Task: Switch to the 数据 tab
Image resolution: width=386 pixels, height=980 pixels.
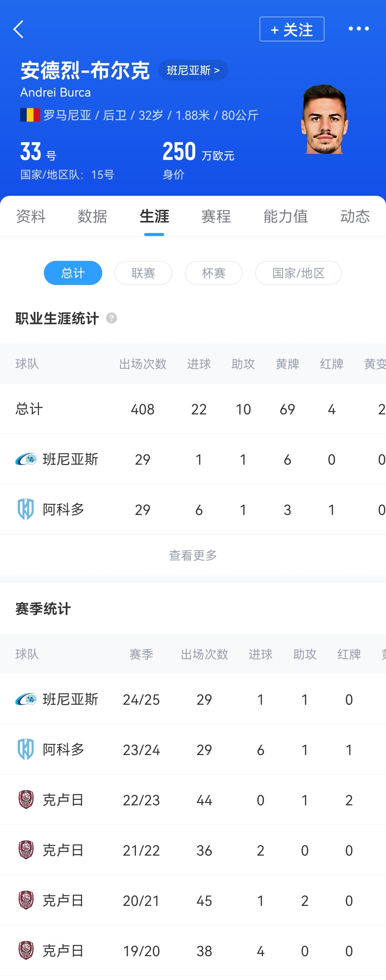Action: [92, 217]
